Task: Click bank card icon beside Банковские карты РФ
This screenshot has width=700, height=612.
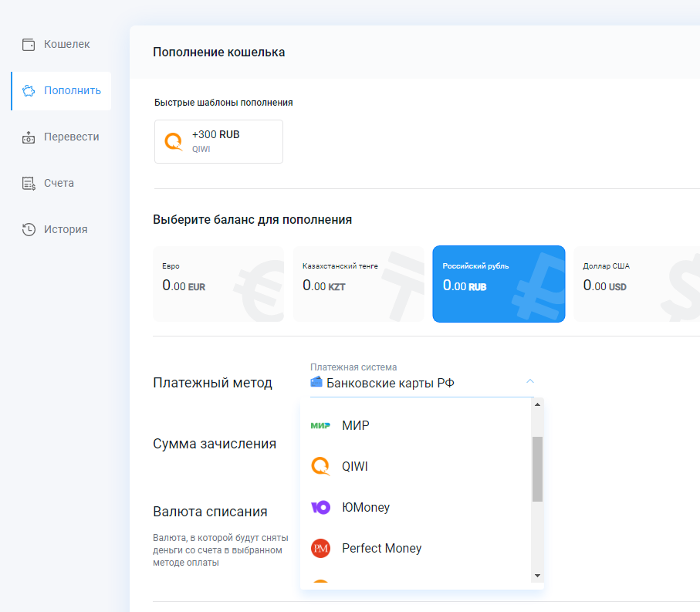Action: click(x=316, y=382)
